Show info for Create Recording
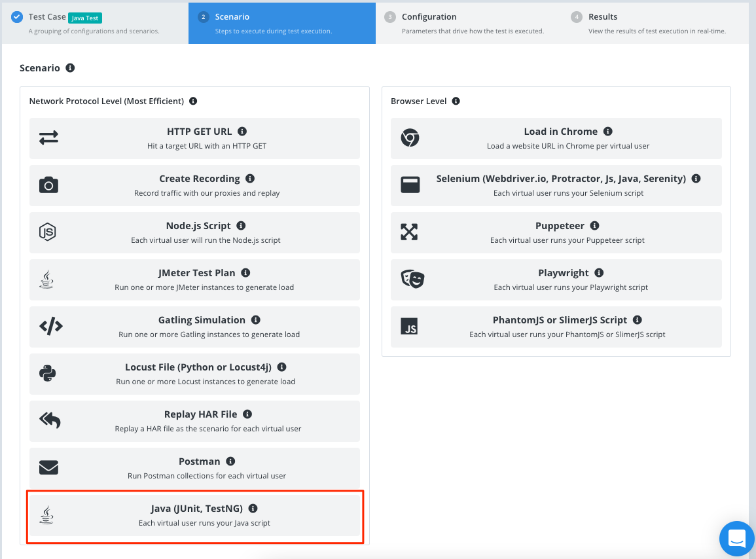The width and height of the screenshot is (756, 559). pos(250,179)
